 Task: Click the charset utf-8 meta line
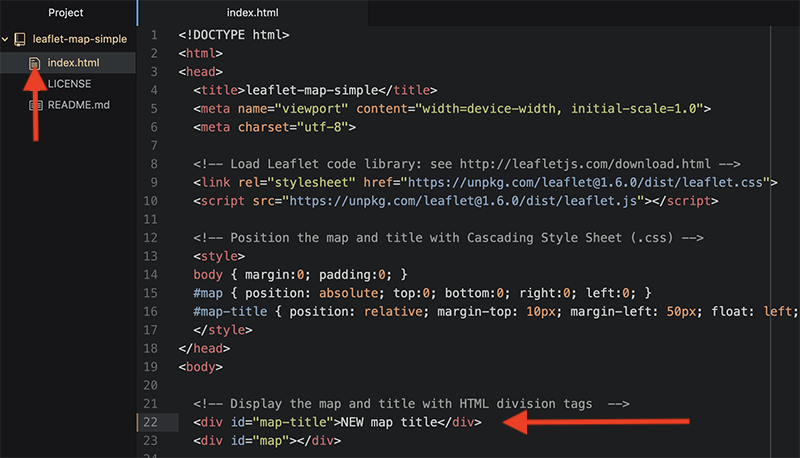(274, 127)
